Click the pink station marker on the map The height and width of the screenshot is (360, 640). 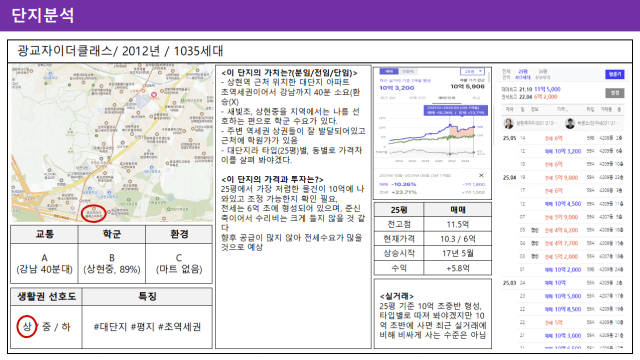pyautogui.click(x=154, y=95)
